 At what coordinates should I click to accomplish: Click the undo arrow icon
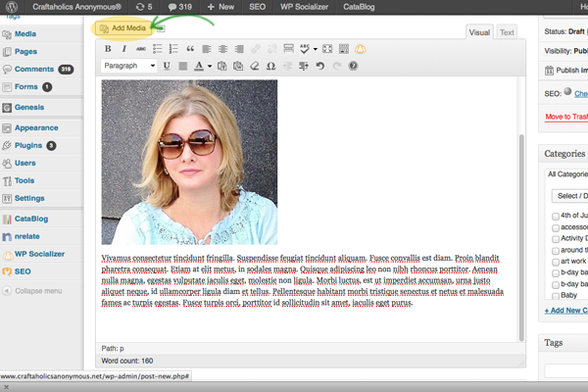pyautogui.click(x=319, y=67)
